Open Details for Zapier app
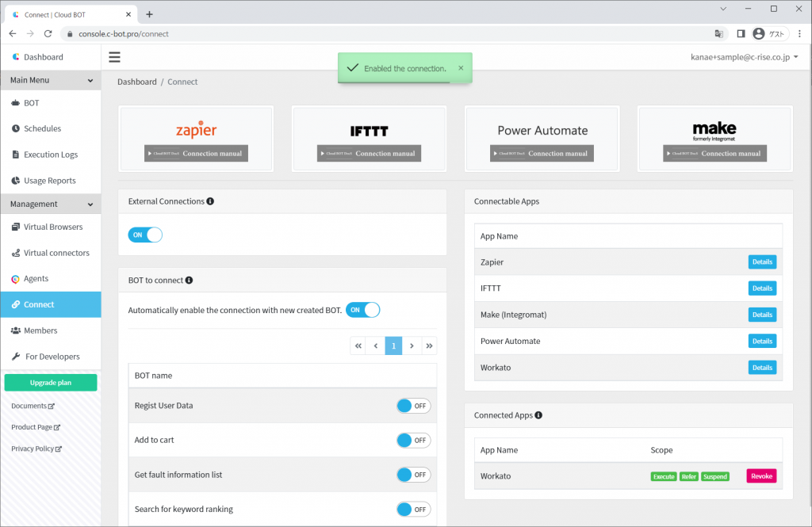The image size is (812, 527). pos(762,262)
